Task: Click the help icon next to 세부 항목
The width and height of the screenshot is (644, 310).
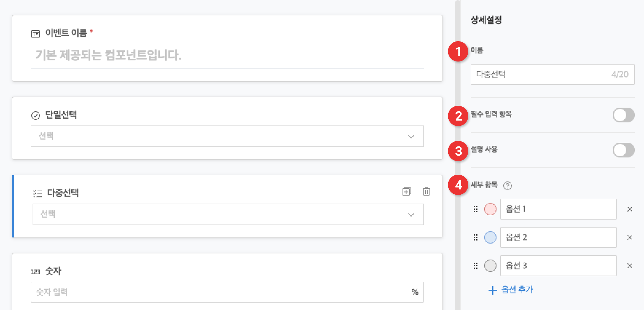Action: point(508,185)
